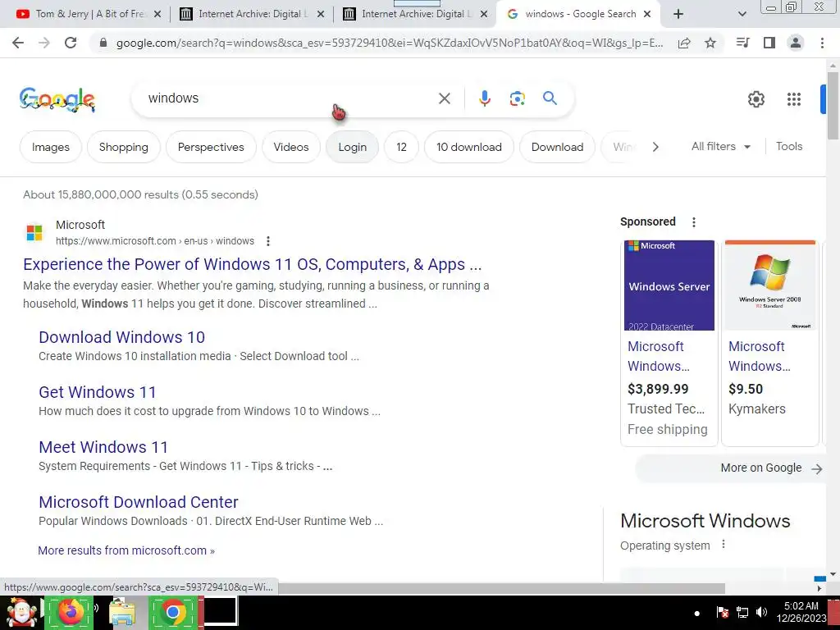Open the Chrome profile avatar
This screenshot has height=630, width=840.
[796, 43]
